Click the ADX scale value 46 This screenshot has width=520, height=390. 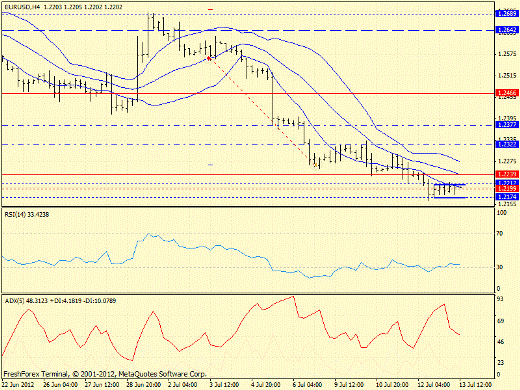coord(500,342)
